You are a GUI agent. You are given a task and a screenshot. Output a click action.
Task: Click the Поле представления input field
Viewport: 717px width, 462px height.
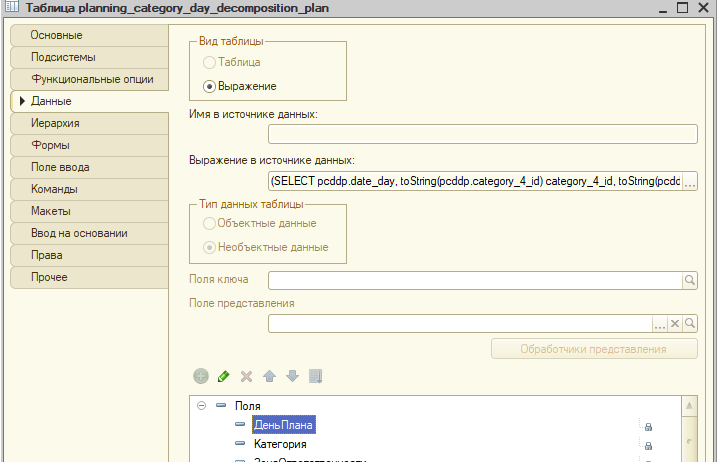tap(460, 323)
